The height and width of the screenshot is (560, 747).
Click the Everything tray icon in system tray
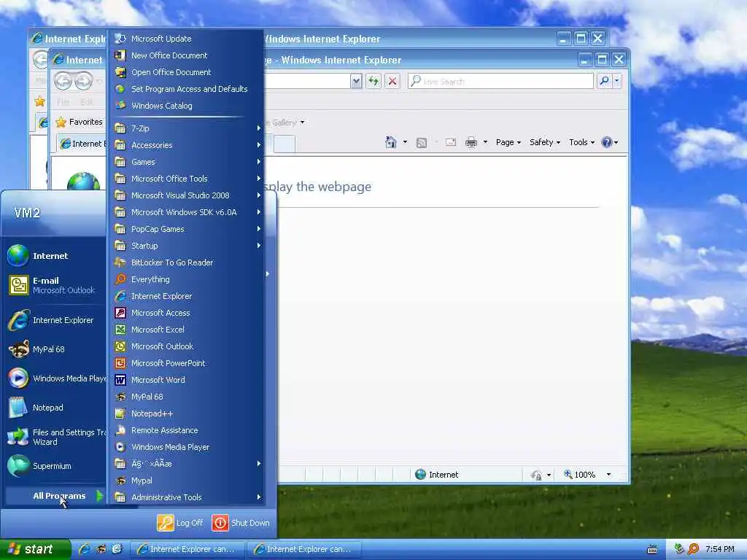coord(693,549)
